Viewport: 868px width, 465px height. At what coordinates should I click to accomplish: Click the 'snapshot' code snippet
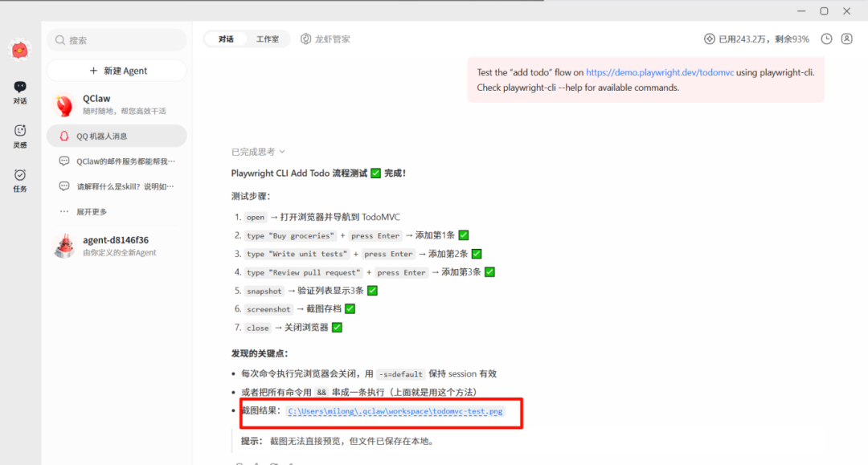coord(264,291)
